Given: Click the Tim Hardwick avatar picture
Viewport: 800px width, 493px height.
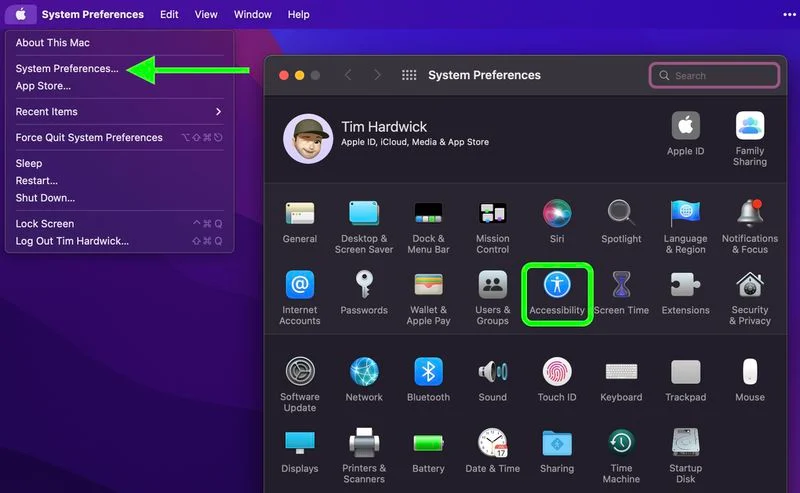Looking at the screenshot, I should click(308, 138).
